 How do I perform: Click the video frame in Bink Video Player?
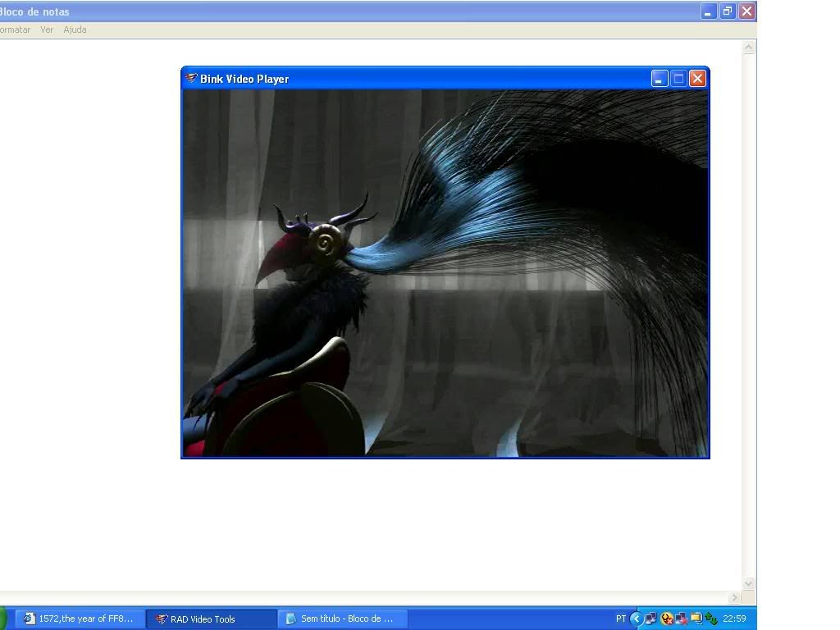click(x=445, y=272)
